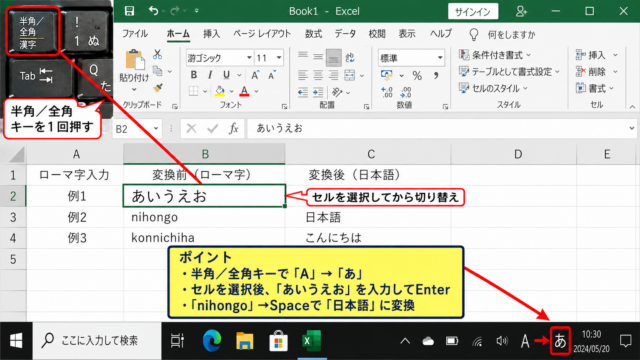Select cell containing konnichiha

(x=204, y=238)
